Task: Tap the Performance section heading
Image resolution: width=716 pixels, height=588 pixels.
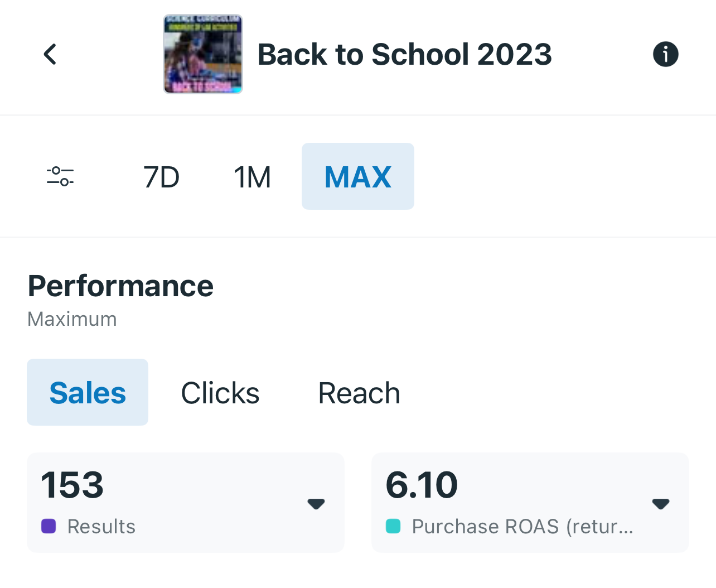Action: coord(120,286)
